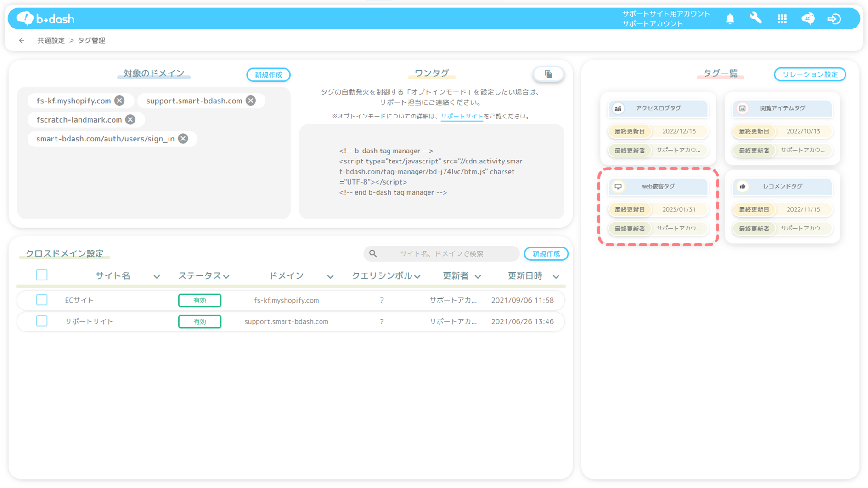Click the one-tag script code block
The image size is (868, 488).
point(432,171)
